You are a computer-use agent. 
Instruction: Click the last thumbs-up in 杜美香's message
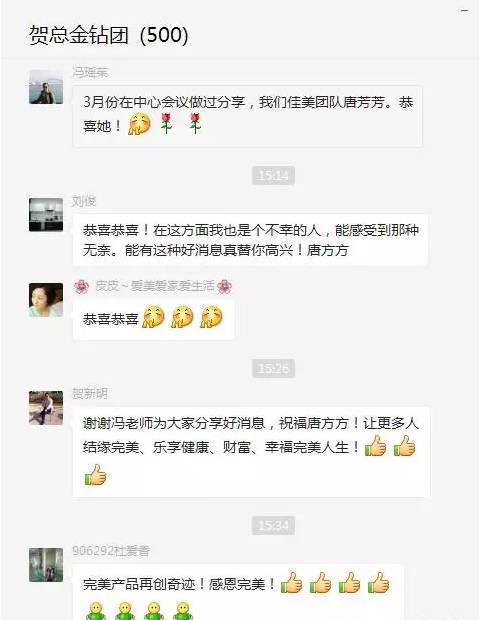coord(379,582)
